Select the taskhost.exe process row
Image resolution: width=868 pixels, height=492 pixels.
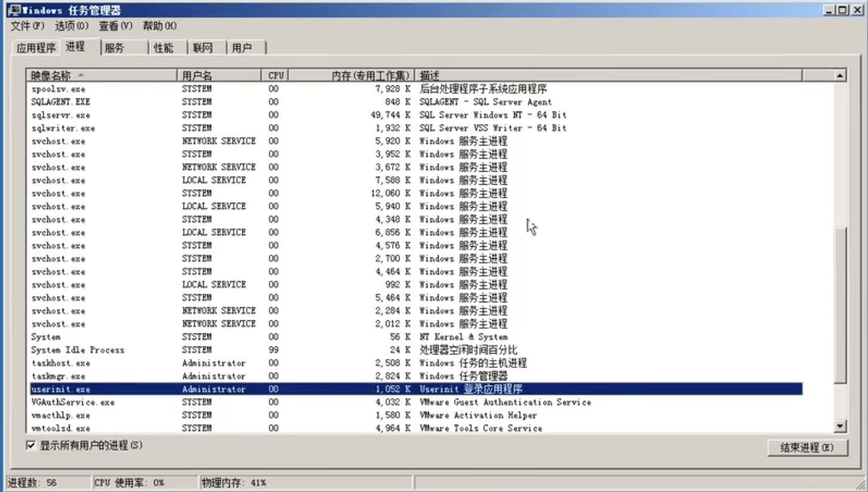pyautogui.click(x=416, y=363)
